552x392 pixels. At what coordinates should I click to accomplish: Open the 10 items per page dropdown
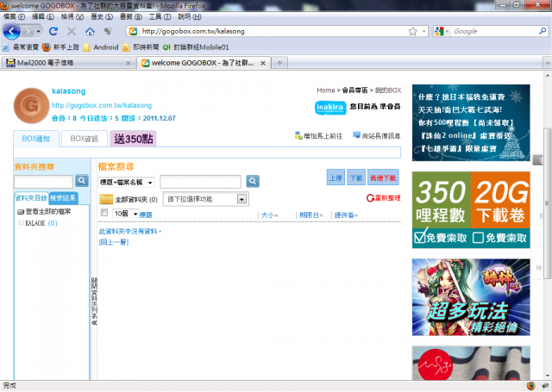[x=126, y=214]
